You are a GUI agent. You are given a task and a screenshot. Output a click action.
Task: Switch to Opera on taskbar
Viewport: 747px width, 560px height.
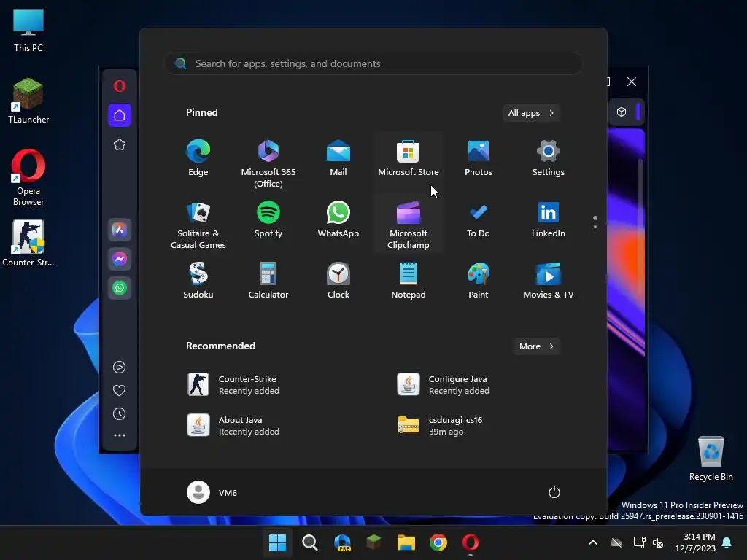click(471, 542)
